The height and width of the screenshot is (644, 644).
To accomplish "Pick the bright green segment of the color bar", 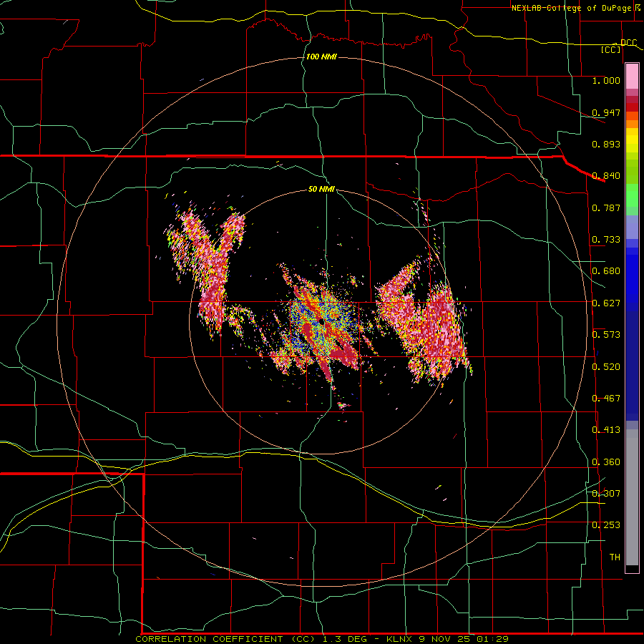I will 632,195.
